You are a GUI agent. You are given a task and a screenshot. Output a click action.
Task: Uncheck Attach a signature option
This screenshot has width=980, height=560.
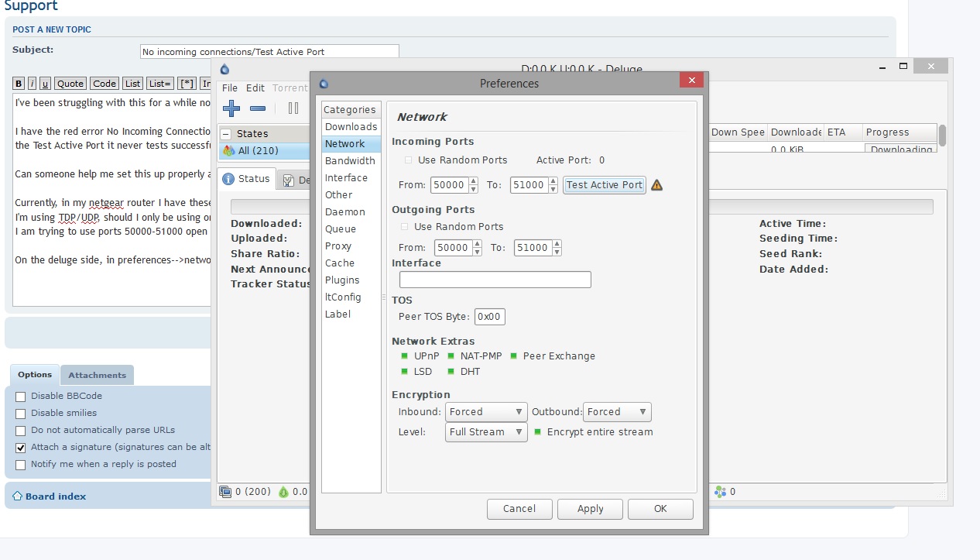point(21,448)
